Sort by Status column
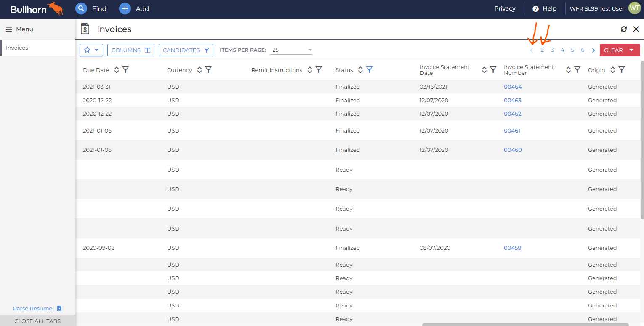The image size is (644, 326). 360,70
